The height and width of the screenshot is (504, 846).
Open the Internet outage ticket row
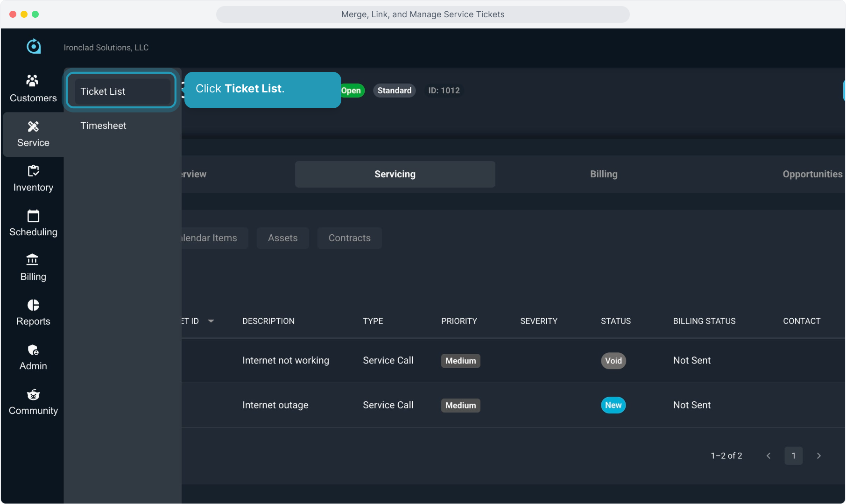[275, 405]
